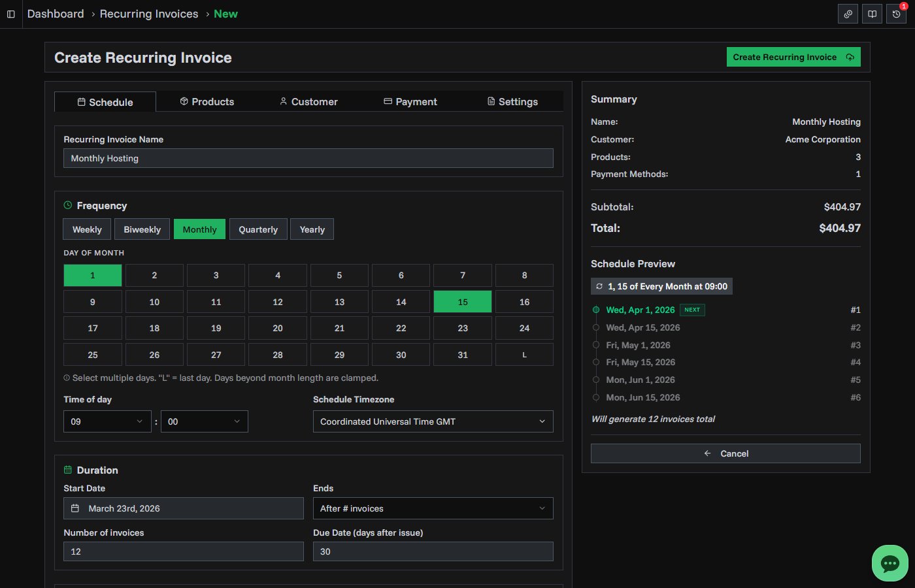Click the Number of invoices input field
The width and height of the screenshot is (915, 588).
[x=183, y=551]
